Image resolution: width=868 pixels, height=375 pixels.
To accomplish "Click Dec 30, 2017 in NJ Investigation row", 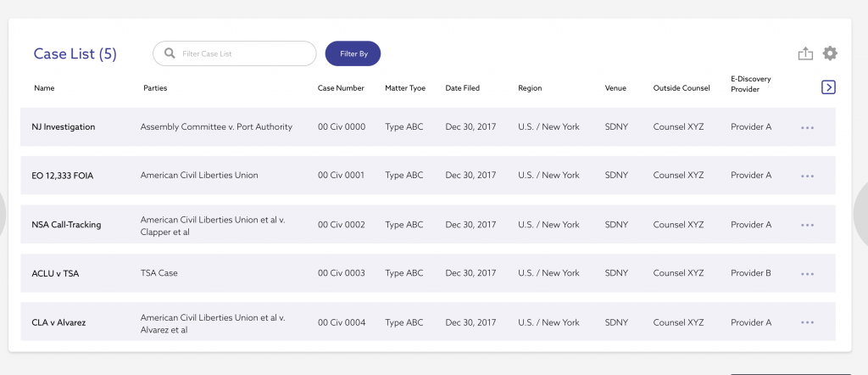I will pyautogui.click(x=470, y=127).
